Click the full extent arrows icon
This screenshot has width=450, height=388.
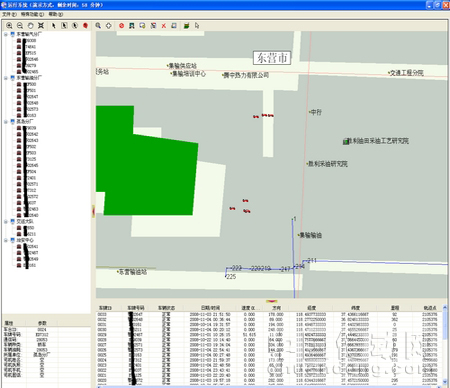click(41, 26)
